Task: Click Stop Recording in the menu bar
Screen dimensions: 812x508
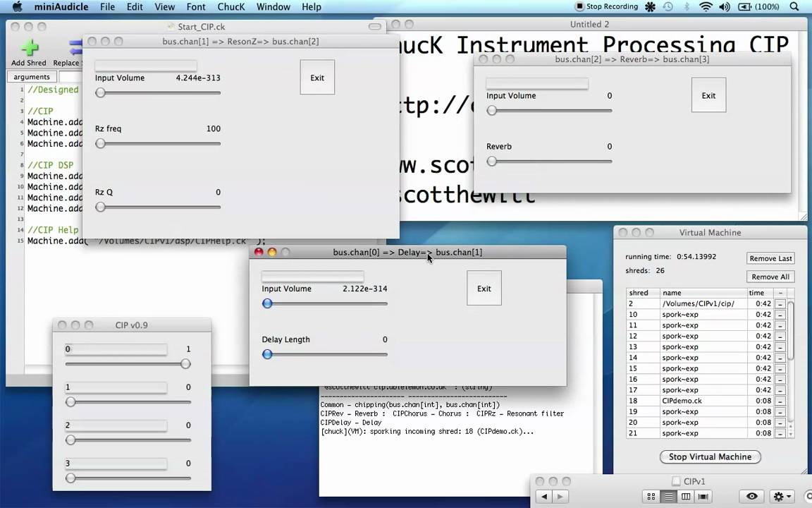Action: pyautogui.click(x=607, y=7)
